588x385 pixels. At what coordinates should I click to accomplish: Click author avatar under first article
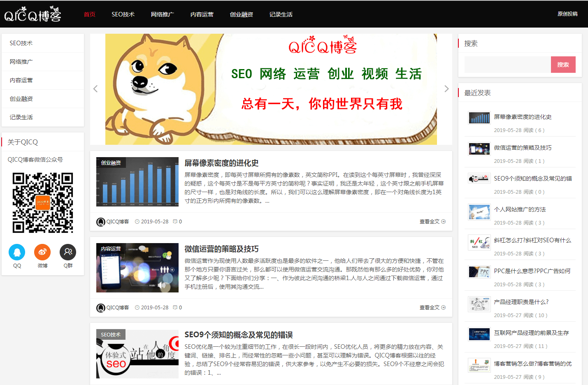coord(101,222)
